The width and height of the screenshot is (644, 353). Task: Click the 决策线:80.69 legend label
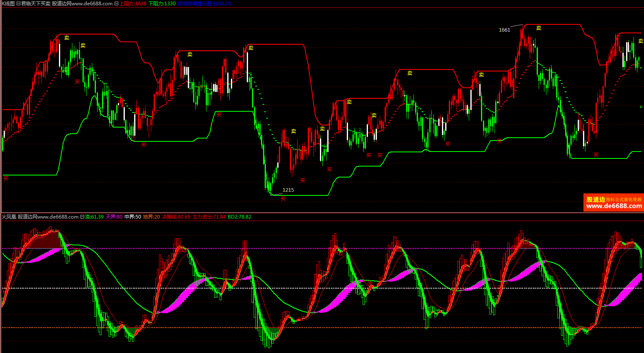(176, 217)
